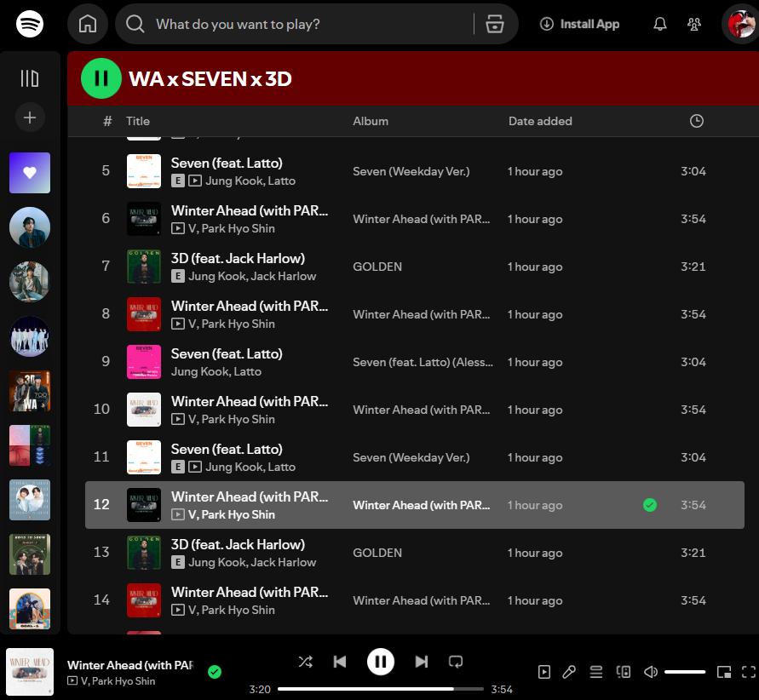The height and width of the screenshot is (700, 759).
Task: Click the music video icon on track 6
Action: (x=178, y=228)
